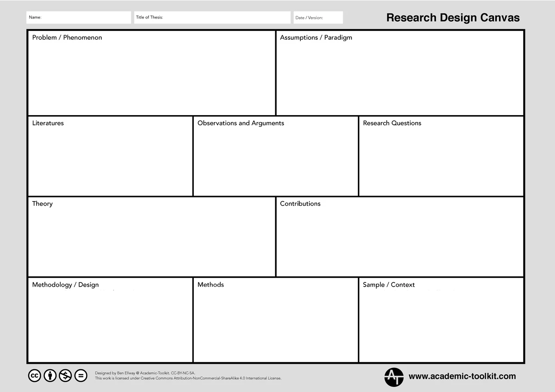The image size is (555, 392).
Task: Select the Assumptions / Paradigm section
Action: [x=400, y=72]
